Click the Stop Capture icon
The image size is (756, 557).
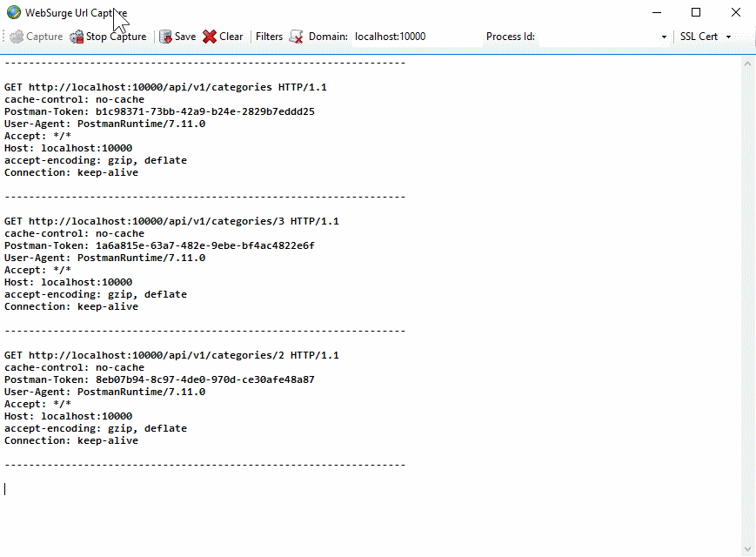point(77,37)
